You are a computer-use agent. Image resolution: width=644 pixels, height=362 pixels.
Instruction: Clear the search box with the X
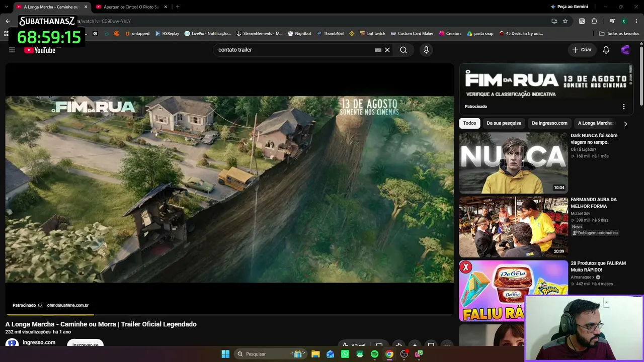(x=387, y=50)
